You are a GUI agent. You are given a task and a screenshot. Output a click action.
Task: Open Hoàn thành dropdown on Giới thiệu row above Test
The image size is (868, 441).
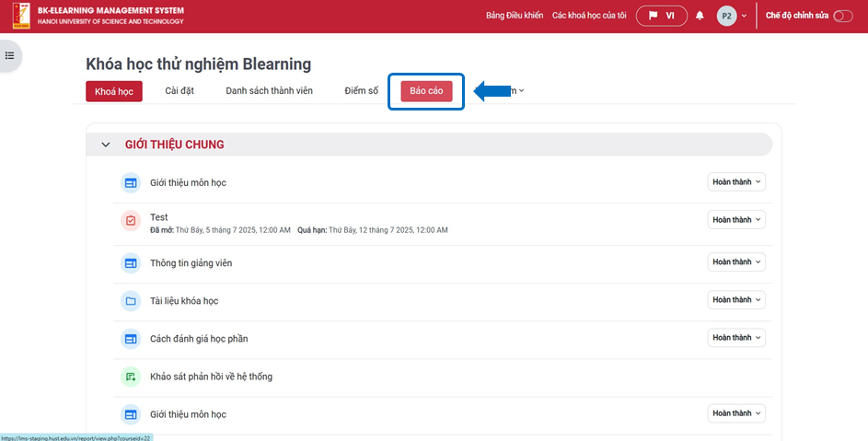coord(736,181)
